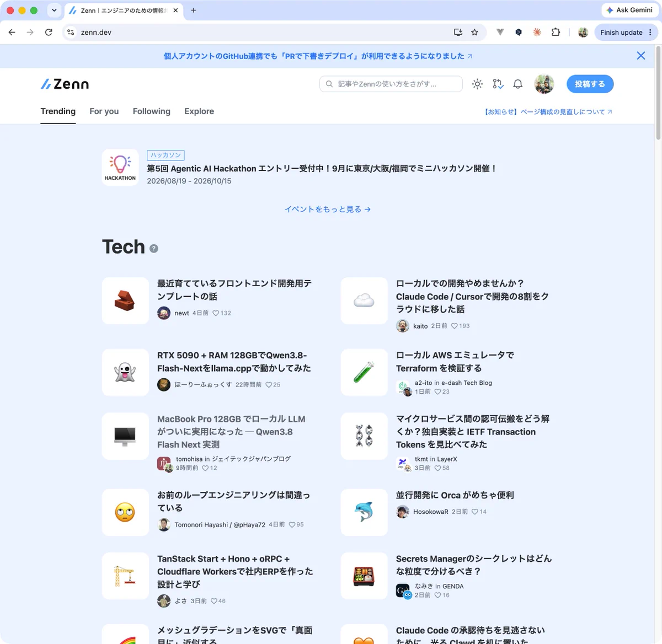Open the construction crane icon article thumbnail
Screen dimensions: 662x644
tap(125, 576)
